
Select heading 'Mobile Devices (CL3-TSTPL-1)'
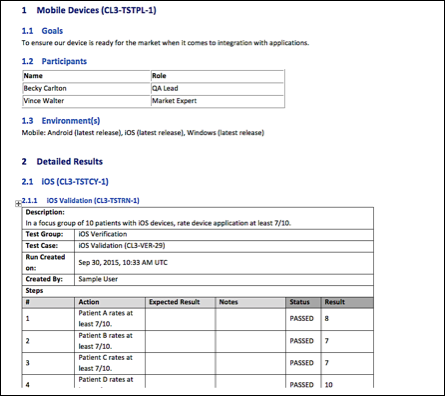[x=96, y=10]
